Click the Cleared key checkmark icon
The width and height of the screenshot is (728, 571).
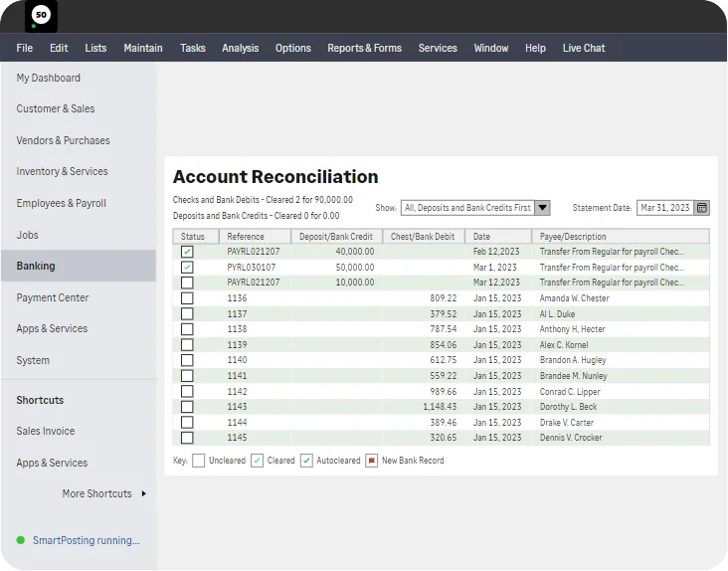[x=257, y=461]
